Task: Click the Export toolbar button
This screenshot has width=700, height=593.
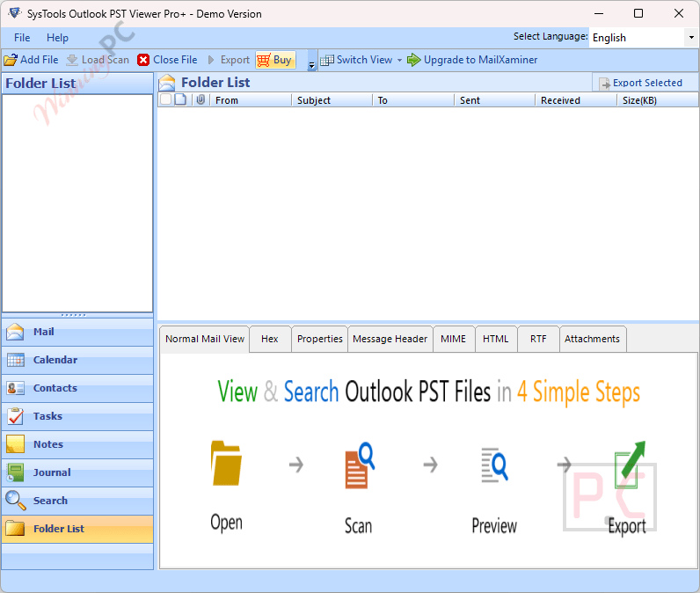Action: pyautogui.click(x=229, y=60)
